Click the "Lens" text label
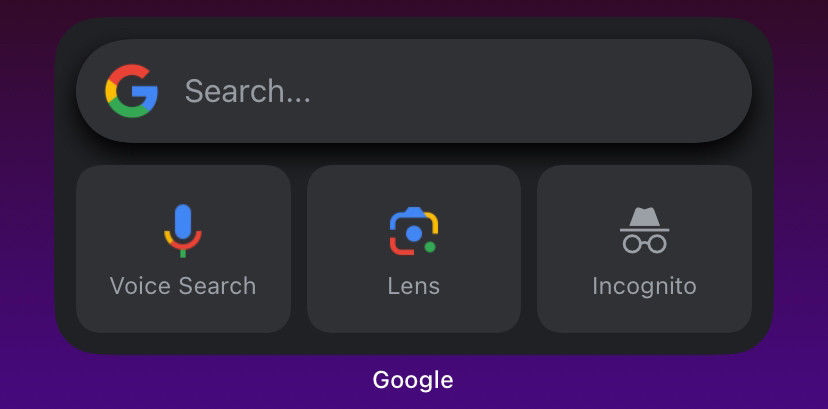Image resolution: width=828 pixels, height=409 pixels. click(413, 286)
